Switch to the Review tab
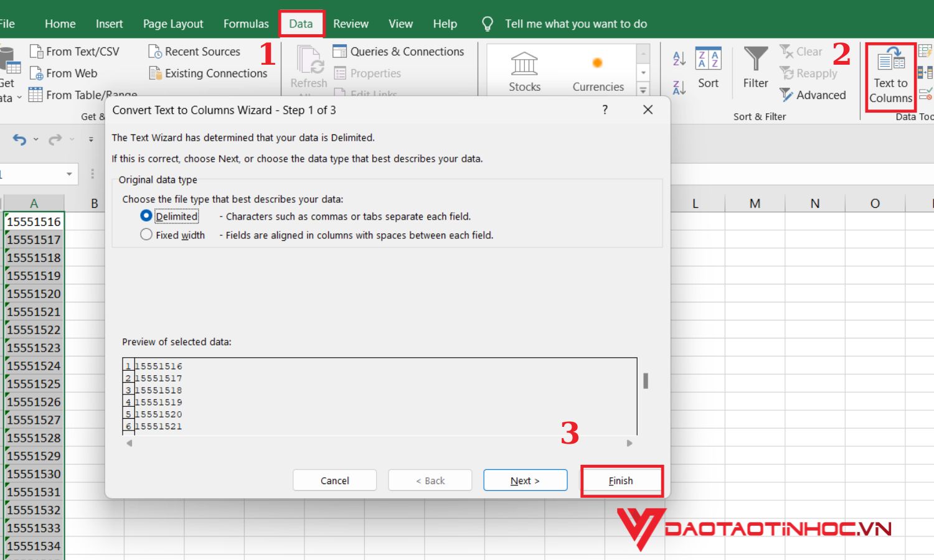The width and height of the screenshot is (934, 560). 351,24
